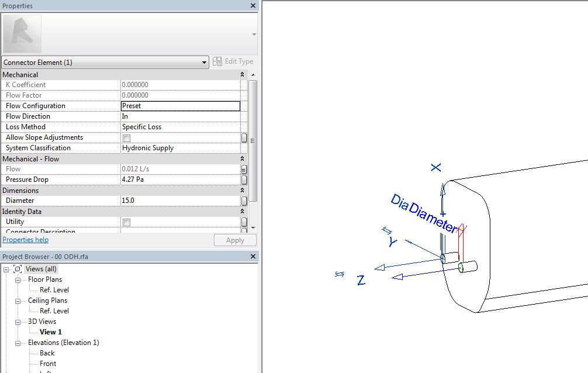Collapse the Floor Plans tree branch
Screen dimensions: 588x373
click(18, 279)
